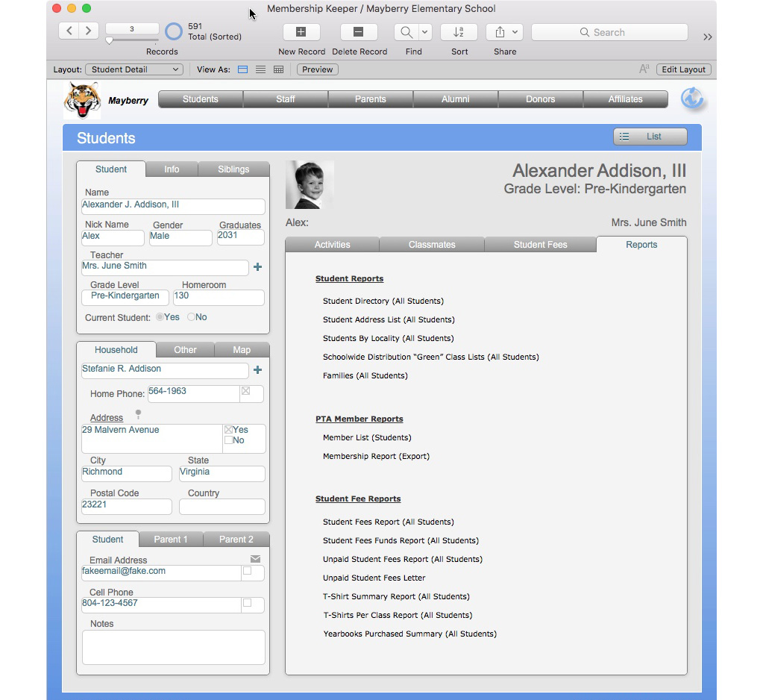Send email using envelope icon

[x=256, y=559]
